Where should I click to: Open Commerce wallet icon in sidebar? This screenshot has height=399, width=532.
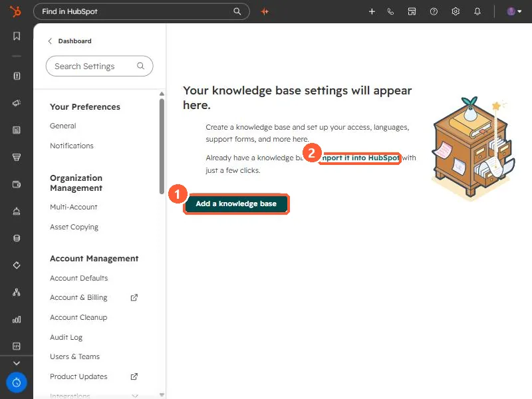(x=16, y=184)
